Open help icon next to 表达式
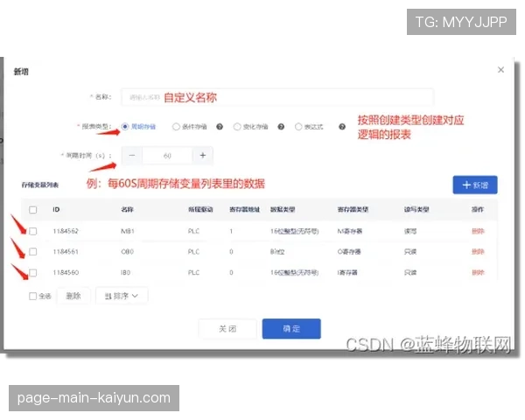Image resolution: width=525 pixels, height=420 pixels. (342, 127)
